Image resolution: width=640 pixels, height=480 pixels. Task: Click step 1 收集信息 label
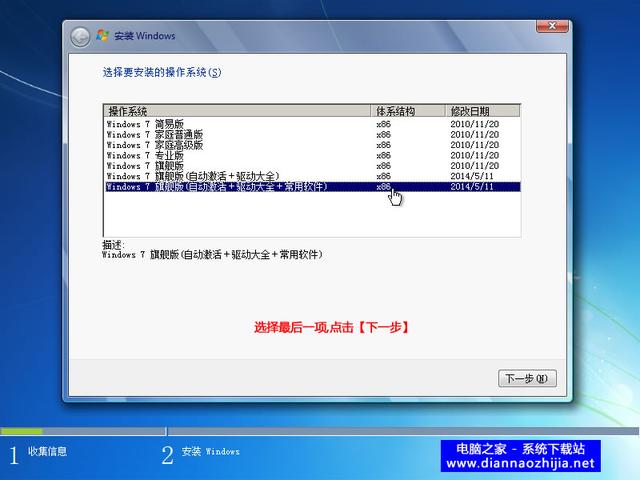[x=47, y=451]
